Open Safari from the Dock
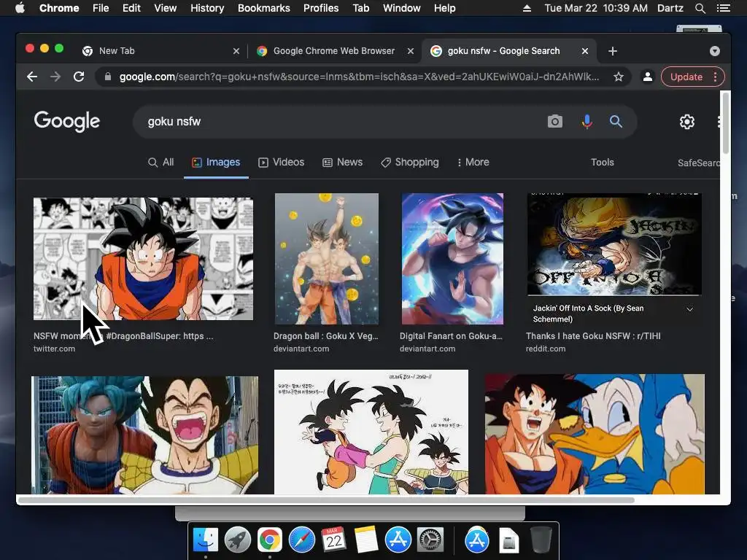747x560 pixels. (x=302, y=540)
